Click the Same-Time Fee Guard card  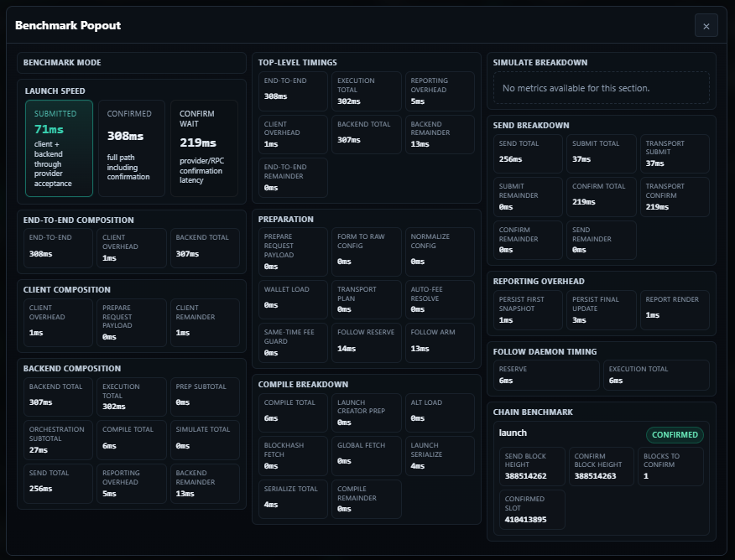[293, 343]
